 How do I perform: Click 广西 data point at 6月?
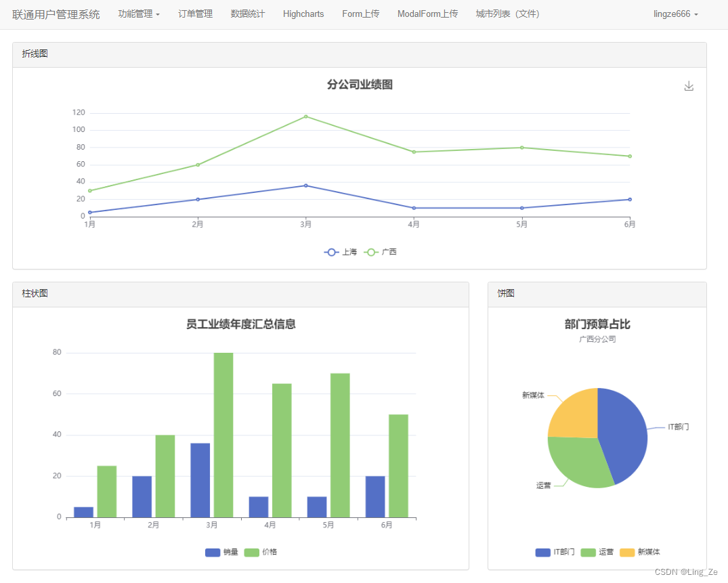point(630,156)
